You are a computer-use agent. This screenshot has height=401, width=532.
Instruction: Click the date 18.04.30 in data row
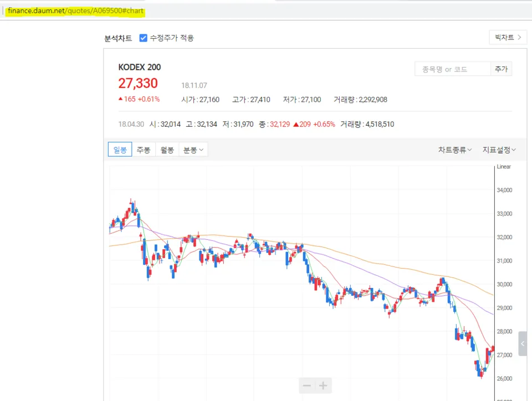point(131,124)
